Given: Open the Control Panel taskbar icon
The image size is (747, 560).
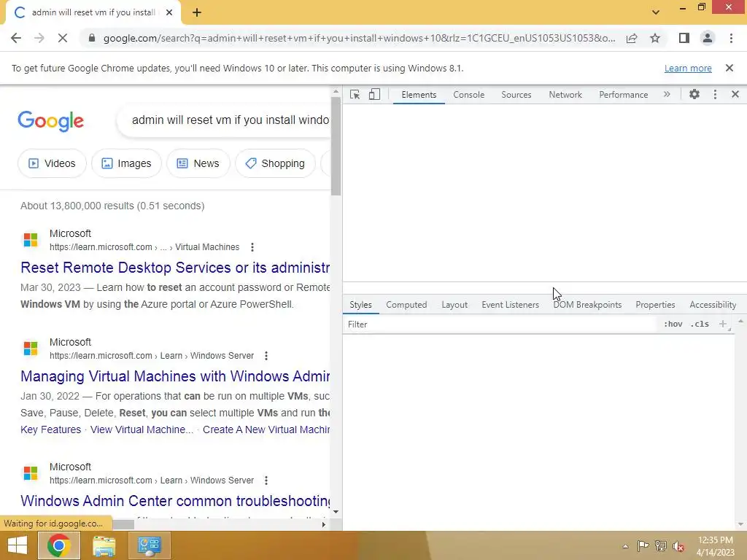Looking at the screenshot, I should [149, 545].
